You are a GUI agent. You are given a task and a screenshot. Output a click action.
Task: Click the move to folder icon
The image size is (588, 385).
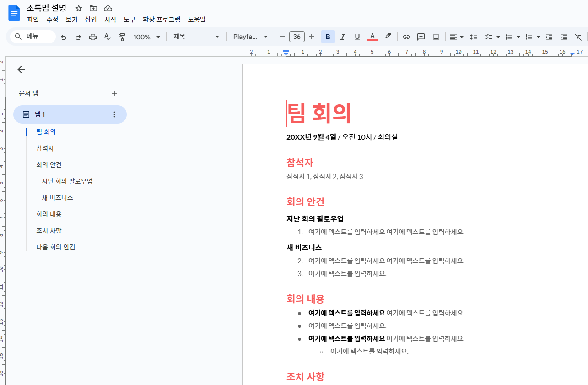point(93,8)
